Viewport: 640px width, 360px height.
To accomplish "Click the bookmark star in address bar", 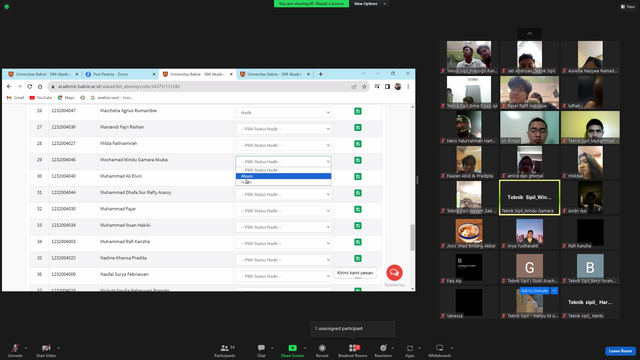I will pos(364,87).
